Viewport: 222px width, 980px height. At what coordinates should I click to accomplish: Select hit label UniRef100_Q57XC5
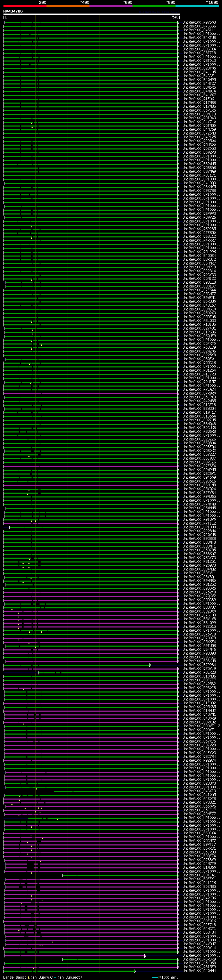[199, 741]
